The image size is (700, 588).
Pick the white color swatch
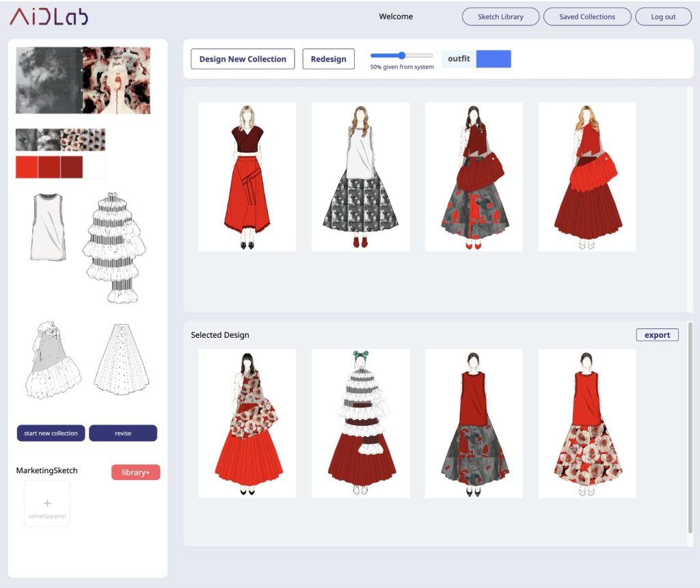(94, 167)
